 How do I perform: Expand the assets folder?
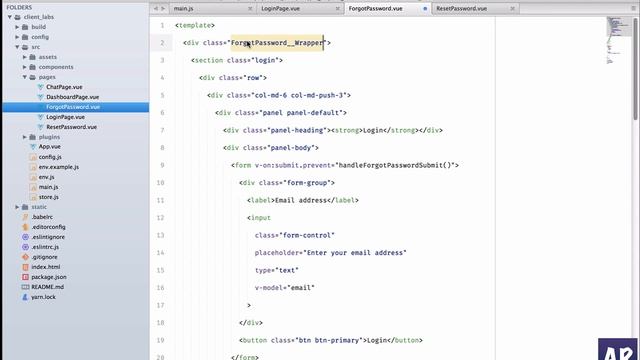[x=24, y=57]
